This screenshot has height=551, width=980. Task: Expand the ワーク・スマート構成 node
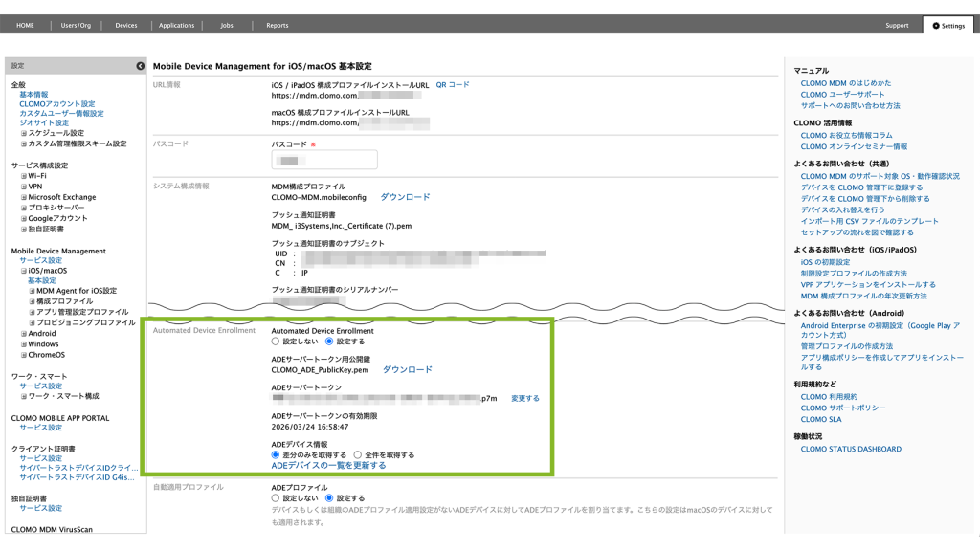tap(24, 396)
